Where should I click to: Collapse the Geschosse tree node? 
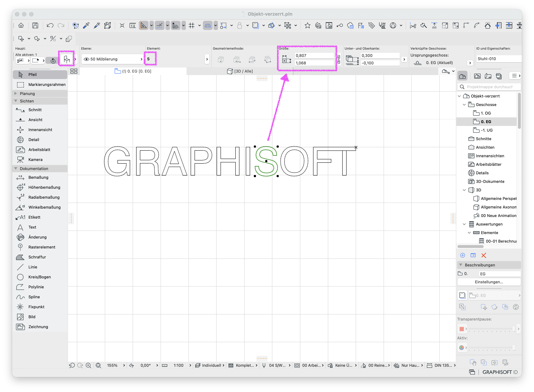point(464,105)
